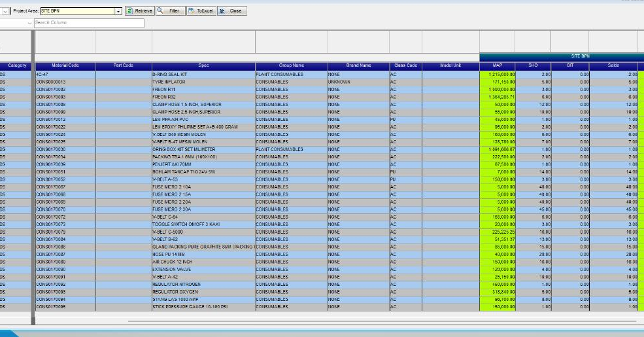Select the O-RING SEAL KIT spec cell
This screenshot has height=337, width=644.
(x=204, y=75)
